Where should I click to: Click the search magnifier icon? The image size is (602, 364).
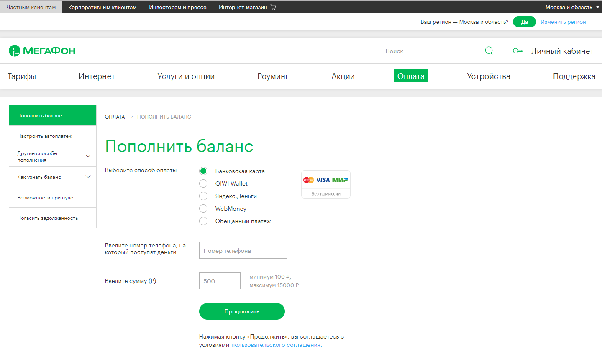489,51
